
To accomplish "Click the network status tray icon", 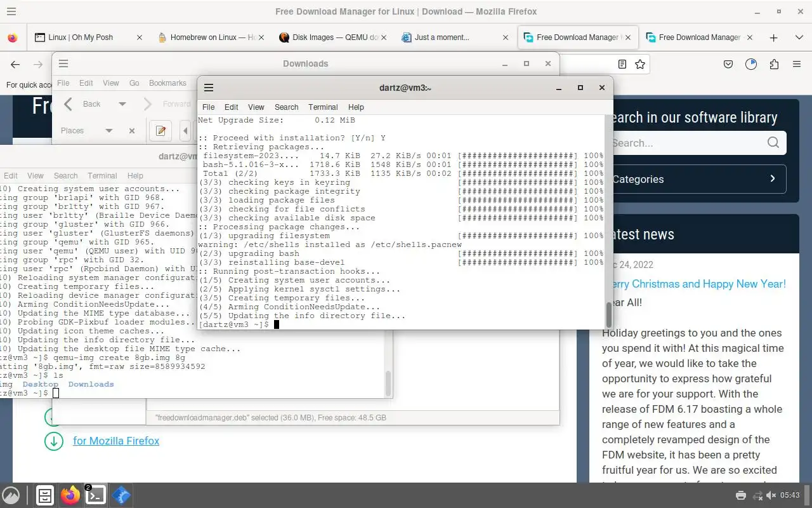I will (757, 495).
